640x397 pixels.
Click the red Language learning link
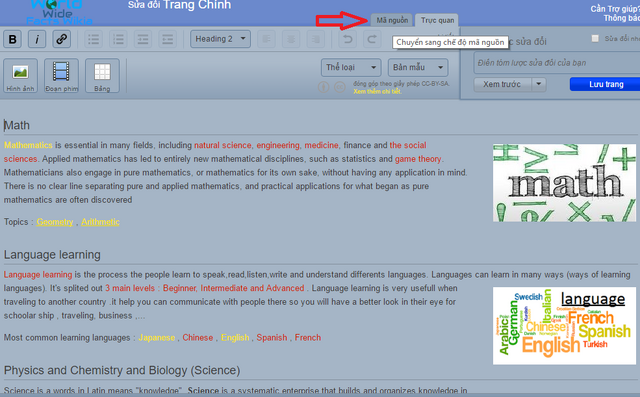38,275
